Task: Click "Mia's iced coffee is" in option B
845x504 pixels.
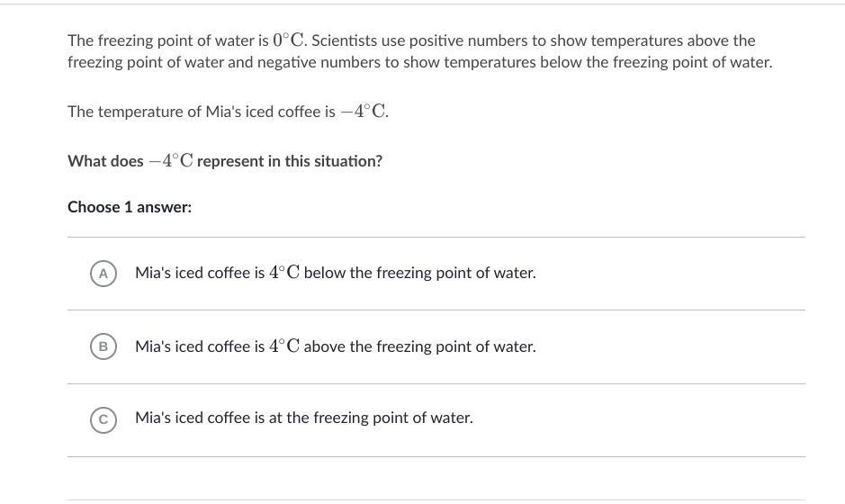Action: click(x=200, y=346)
